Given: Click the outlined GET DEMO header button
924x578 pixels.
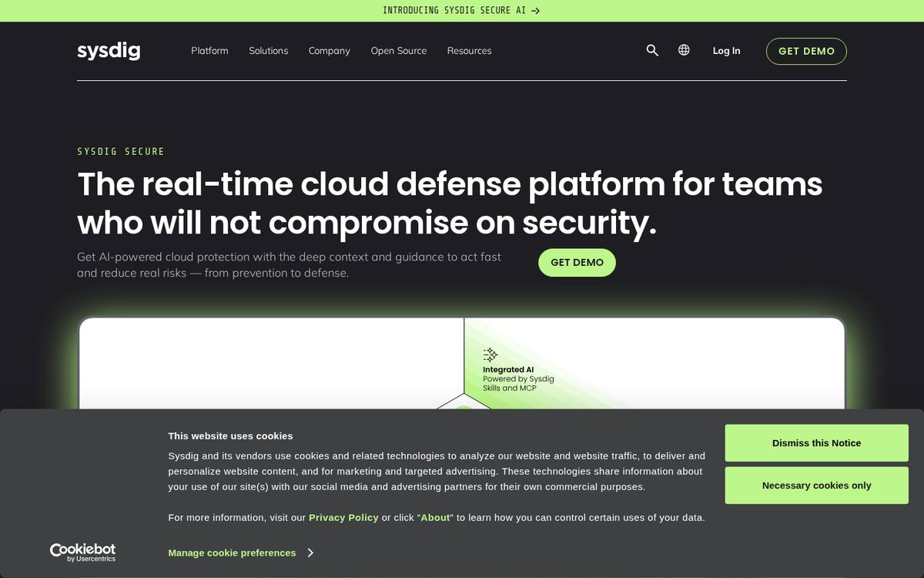Looking at the screenshot, I should [806, 51].
